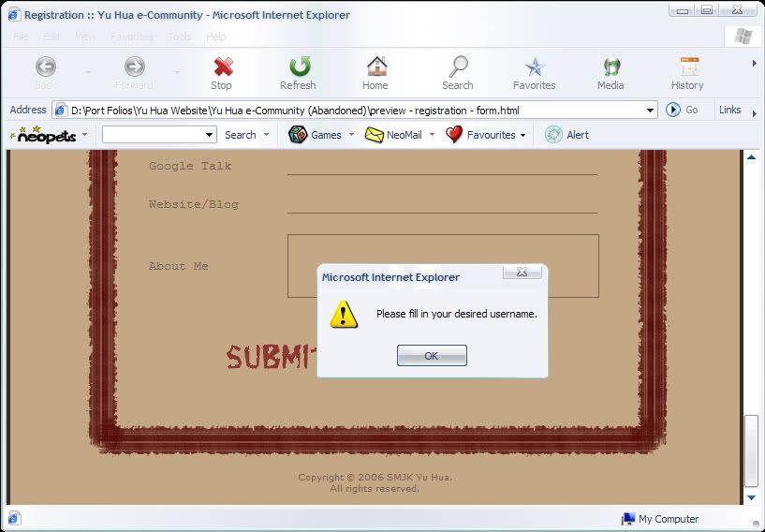The width and height of the screenshot is (765, 532).
Task: Click the OK button in the alert dialog
Action: coord(432,355)
